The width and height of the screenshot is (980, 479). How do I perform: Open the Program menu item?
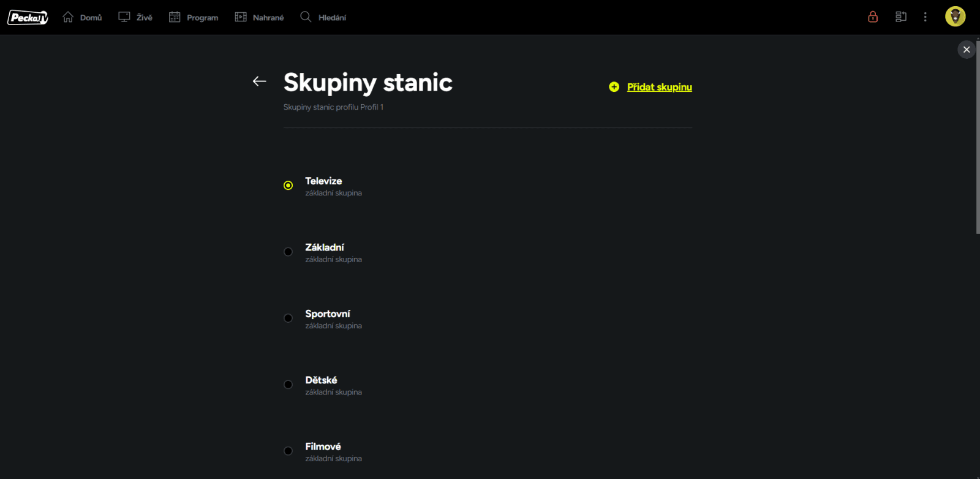[x=203, y=18]
